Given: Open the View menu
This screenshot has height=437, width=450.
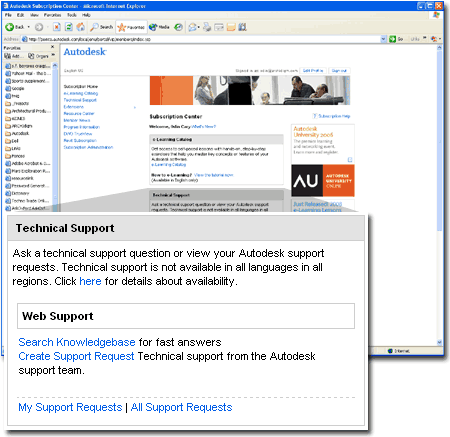Looking at the screenshot, I should pyautogui.click(x=34, y=15).
